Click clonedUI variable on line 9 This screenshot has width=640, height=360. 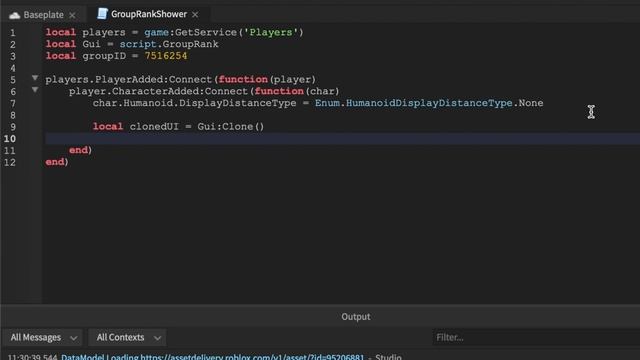point(154,127)
